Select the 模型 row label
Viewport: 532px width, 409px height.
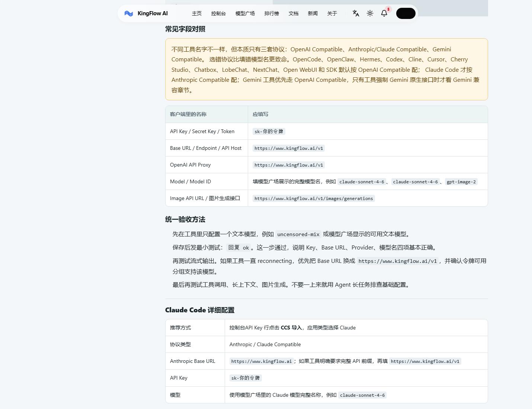click(175, 395)
